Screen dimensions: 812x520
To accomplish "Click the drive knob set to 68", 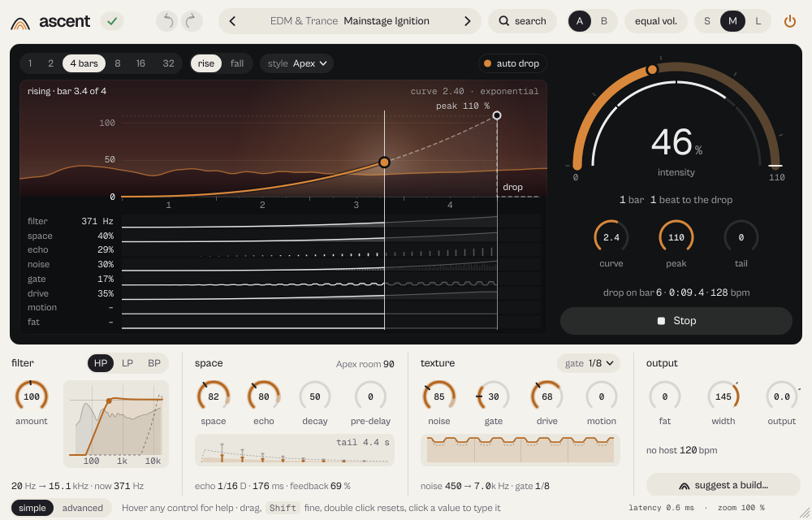I will [546, 396].
